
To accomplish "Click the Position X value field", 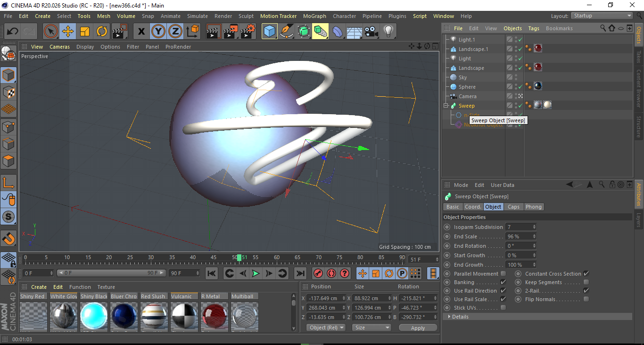I will coord(325,298).
